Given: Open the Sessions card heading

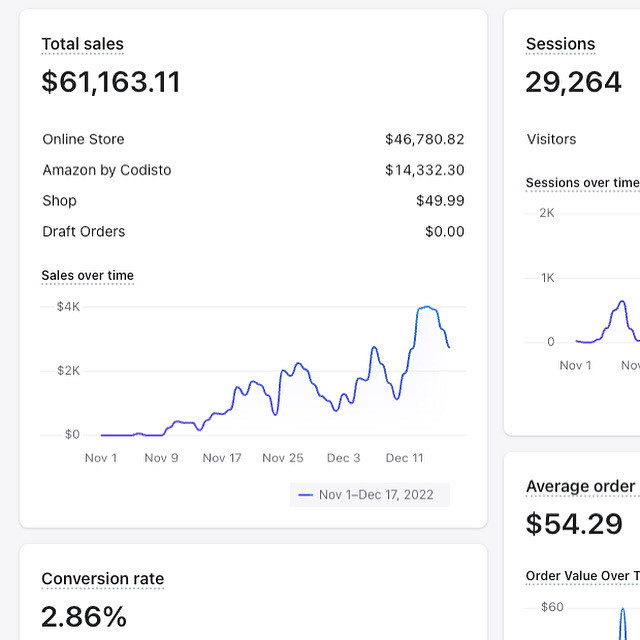Looking at the screenshot, I should click(560, 44).
